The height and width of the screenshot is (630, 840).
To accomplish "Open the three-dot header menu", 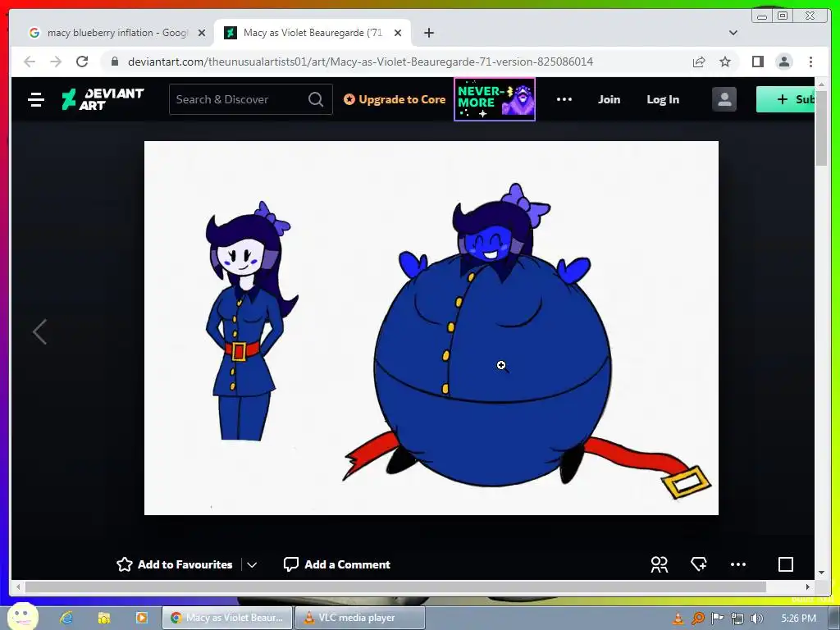I will point(564,99).
